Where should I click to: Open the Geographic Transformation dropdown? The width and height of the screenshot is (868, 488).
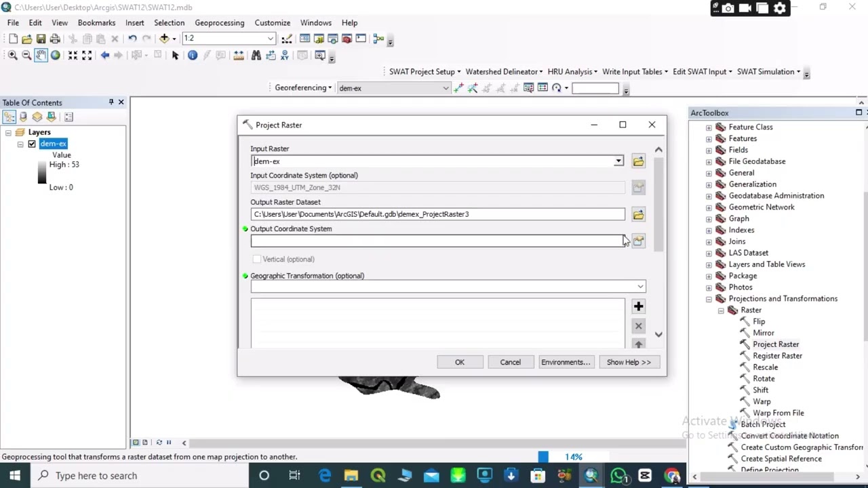point(640,287)
